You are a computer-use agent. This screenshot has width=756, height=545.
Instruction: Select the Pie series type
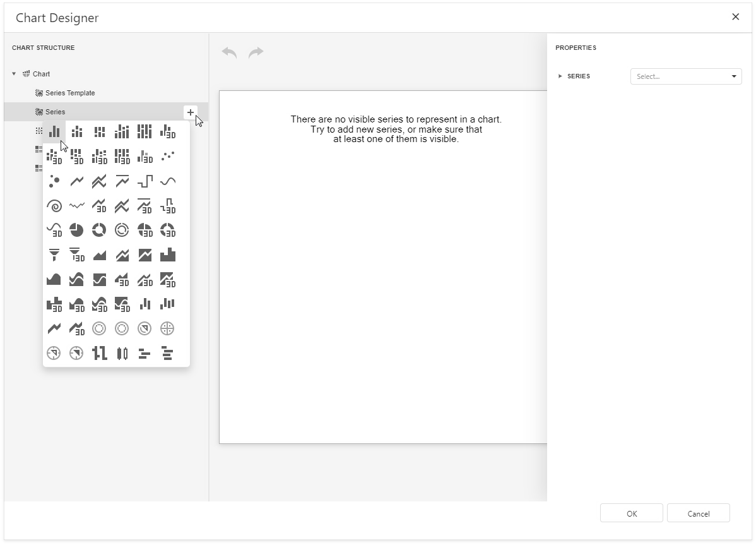(76, 230)
